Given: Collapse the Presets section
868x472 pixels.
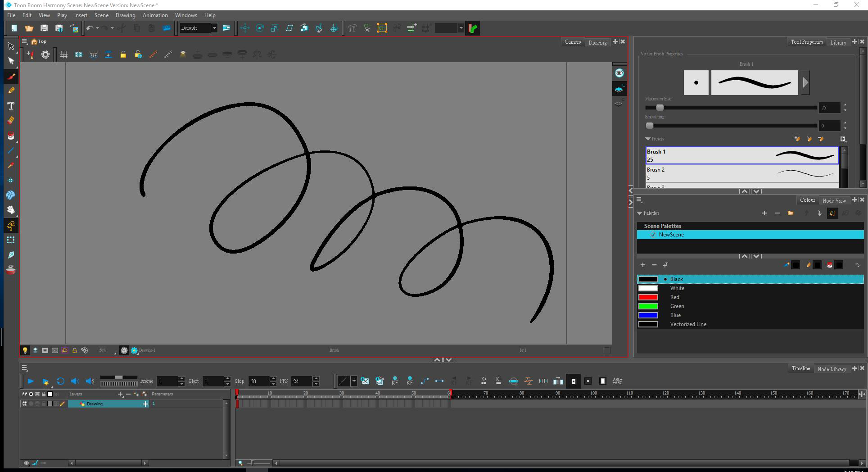Looking at the screenshot, I should point(648,139).
